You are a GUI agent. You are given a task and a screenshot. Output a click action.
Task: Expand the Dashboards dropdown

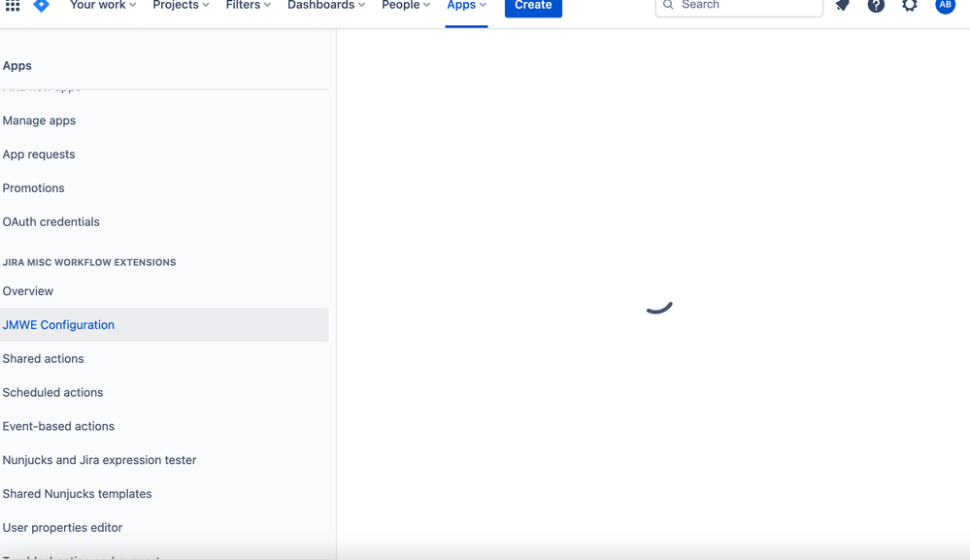[x=326, y=5]
